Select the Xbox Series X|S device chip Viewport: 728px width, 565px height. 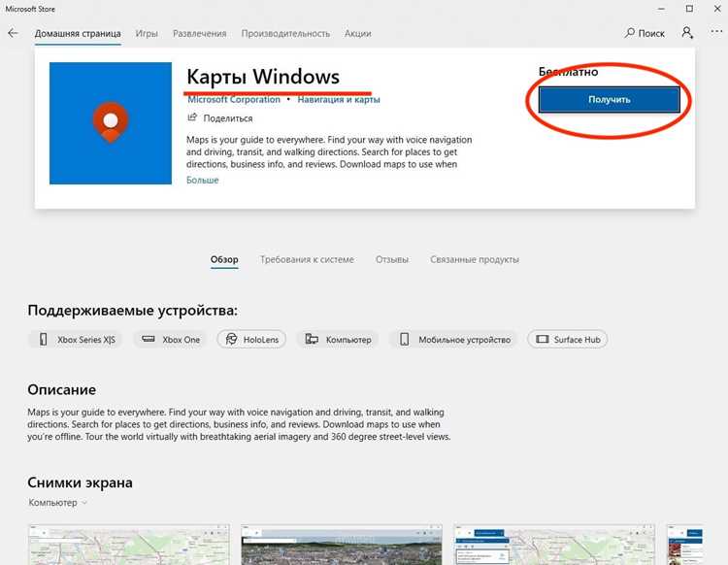pos(76,340)
